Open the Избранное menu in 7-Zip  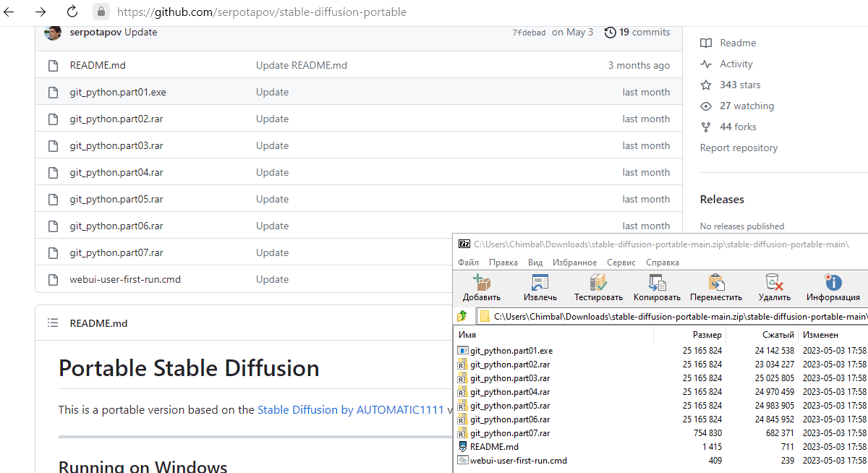coord(575,263)
